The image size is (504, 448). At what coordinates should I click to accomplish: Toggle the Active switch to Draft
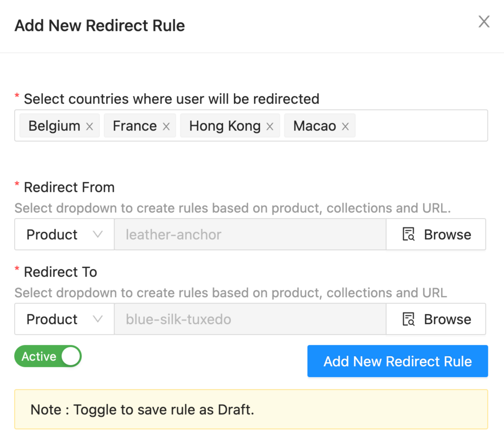pos(48,356)
